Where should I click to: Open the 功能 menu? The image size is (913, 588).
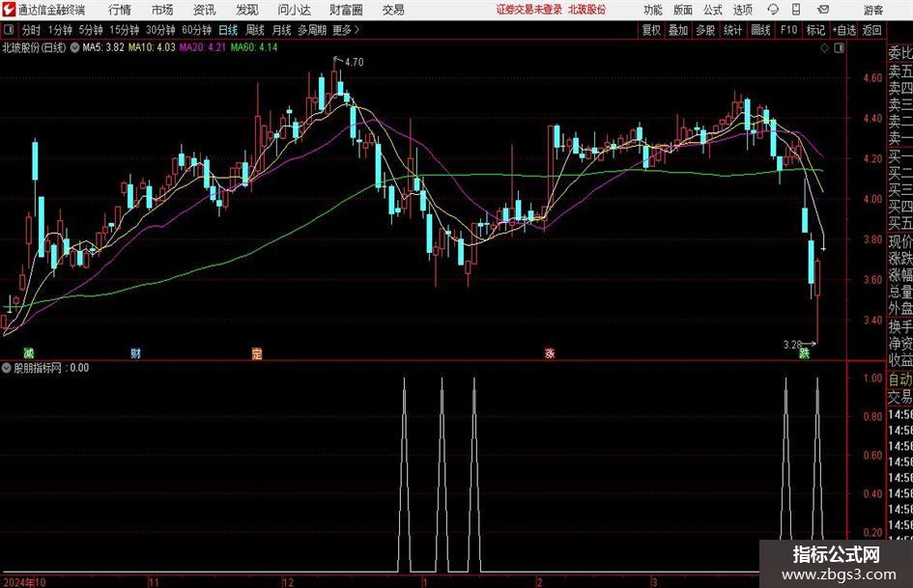click(x=653, y=10)
